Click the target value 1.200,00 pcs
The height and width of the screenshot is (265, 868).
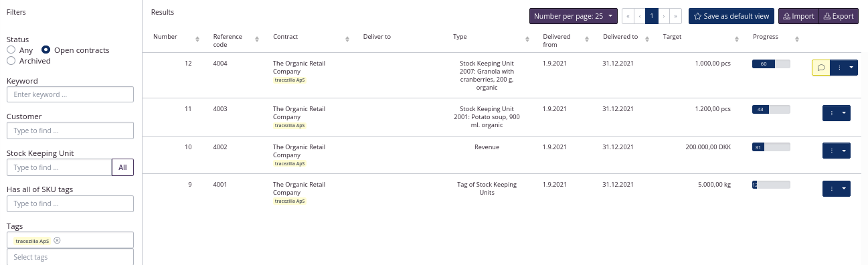[713, 108]
